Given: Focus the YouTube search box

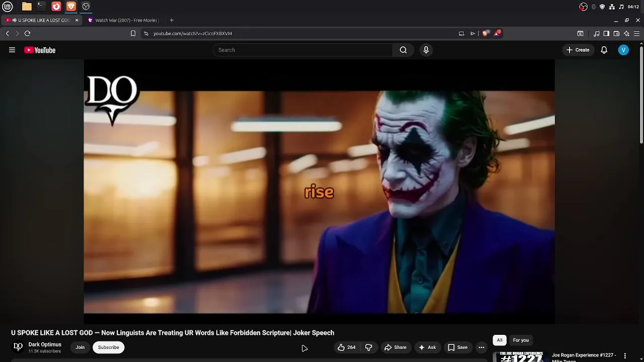Looking at the screenshot, I should [x=303, y=50].
